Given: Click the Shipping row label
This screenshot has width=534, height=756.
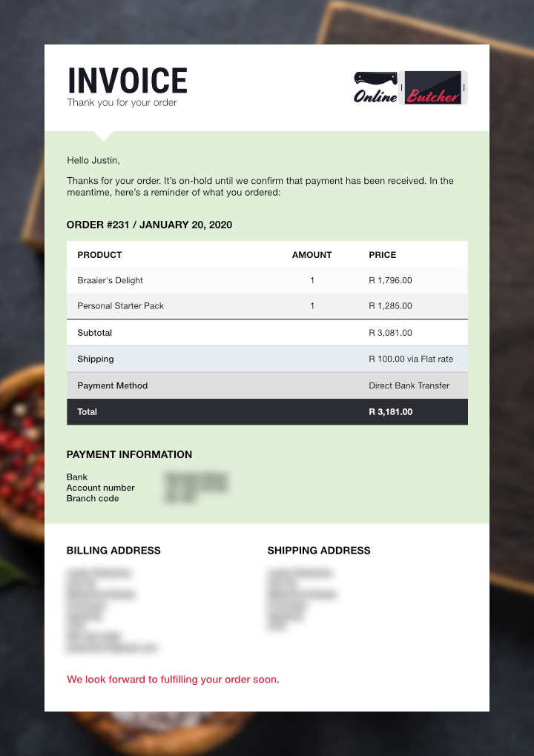Looking at the screenshot, I should coord(96,359).
